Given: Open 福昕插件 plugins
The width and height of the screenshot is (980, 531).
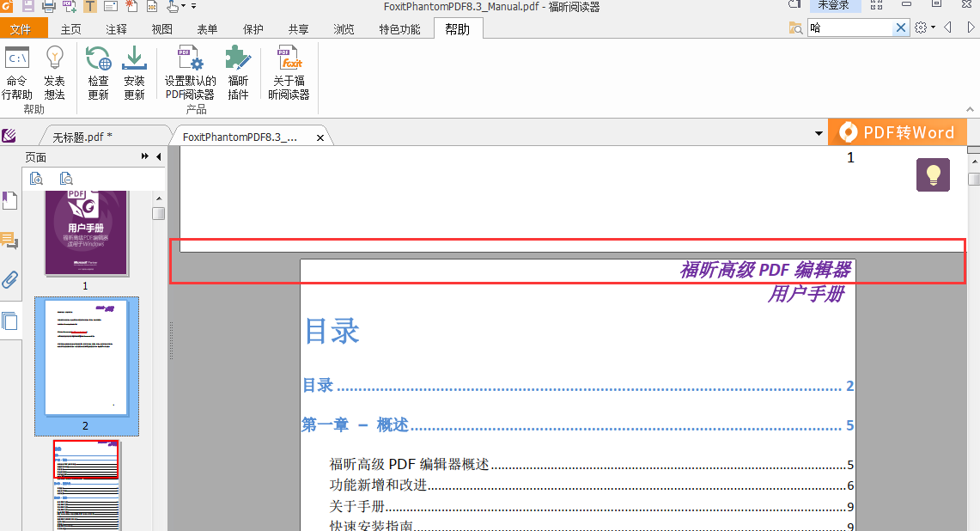Looking at the screenshot, I should coord(238,73).
